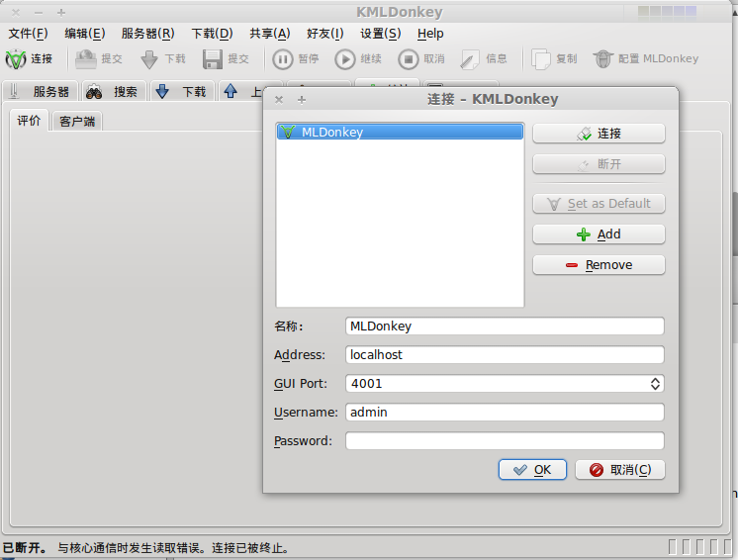This screenshot has height=560, width=738.
Task: Click the 名称 input field
Action: [x=505, y=327]
